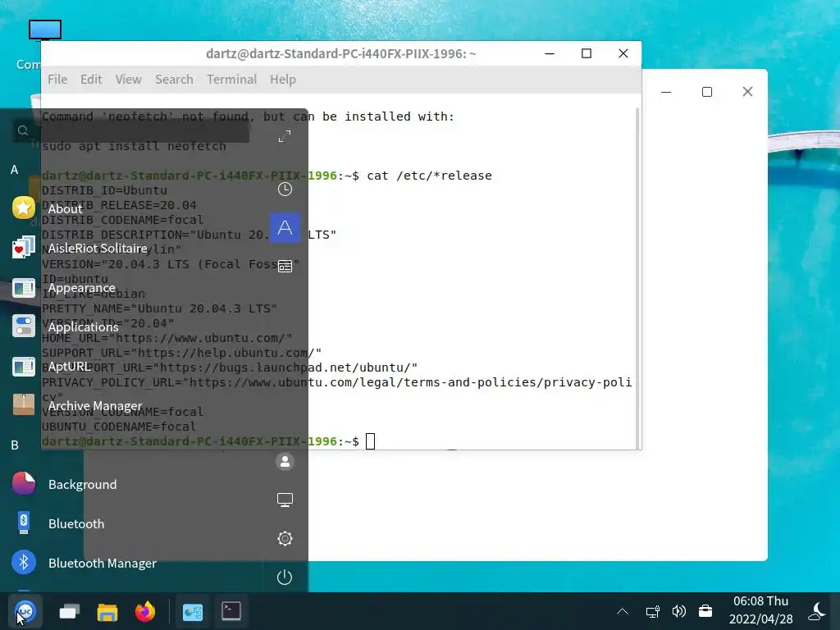Open the terminal File menu
This screenshot has width=840, height=630.
click(x=57, y=80)
